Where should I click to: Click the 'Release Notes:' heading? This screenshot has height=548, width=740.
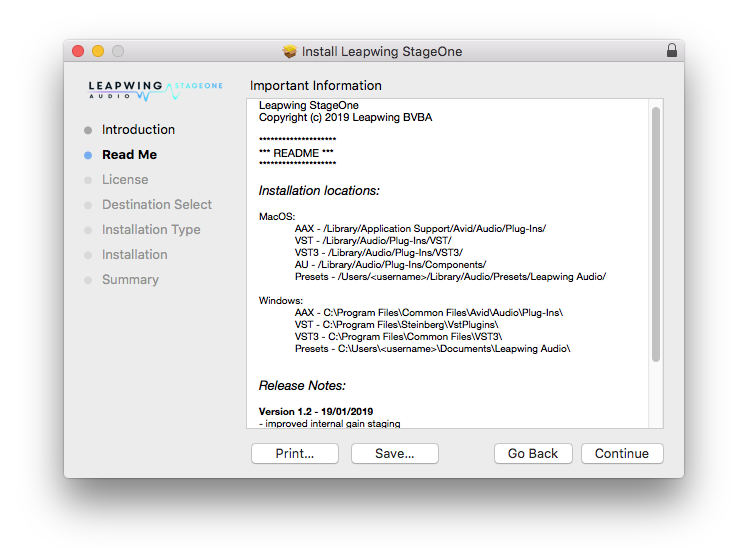(x=302, y=386)
